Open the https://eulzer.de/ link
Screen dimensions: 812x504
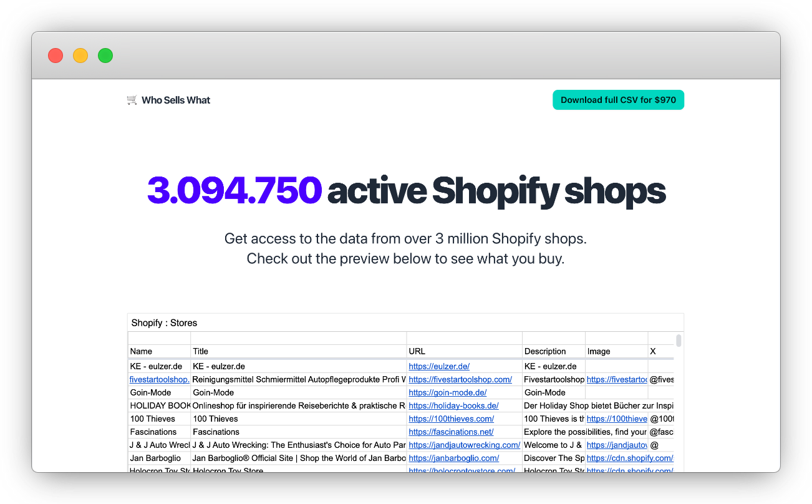pyautogui.click(x=439, y=366)
